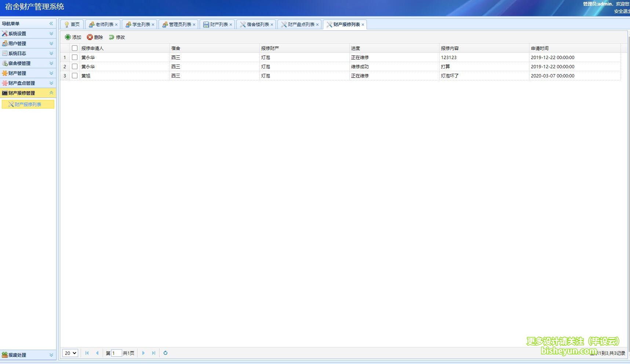Click the next page arrow icon
This screenshot has width=630, height=364.
(143, 353)
